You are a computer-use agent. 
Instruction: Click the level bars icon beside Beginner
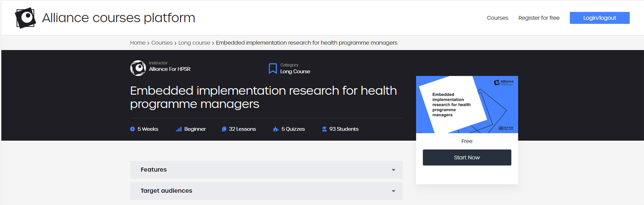click(179, 129)
